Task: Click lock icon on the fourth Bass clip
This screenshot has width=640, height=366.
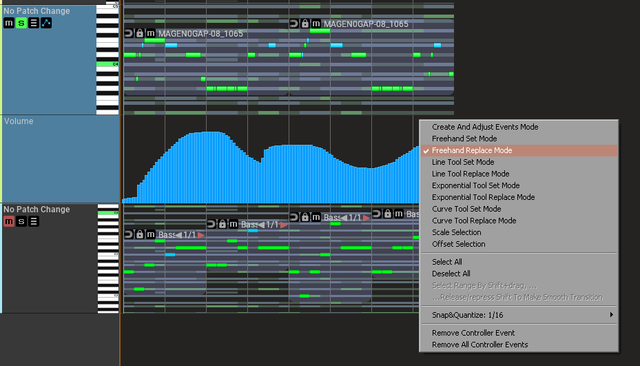Action: 388,213
